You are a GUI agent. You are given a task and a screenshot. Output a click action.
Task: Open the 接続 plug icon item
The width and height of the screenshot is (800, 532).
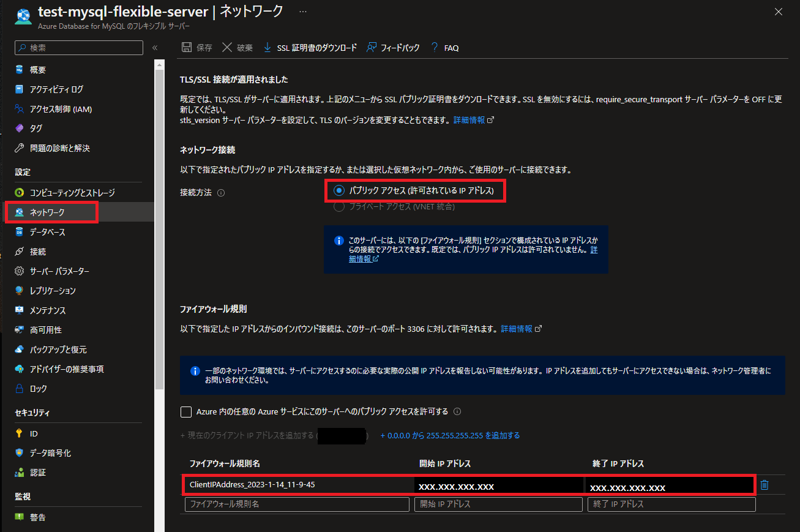click(x=19, y=252)
